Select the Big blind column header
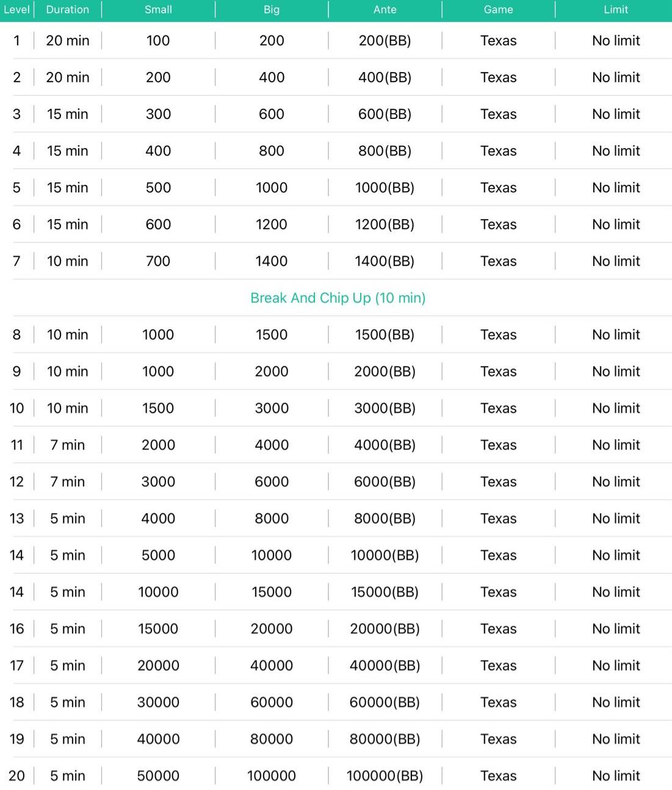Screen dimensions: 672x790 [x=272, y=10]
